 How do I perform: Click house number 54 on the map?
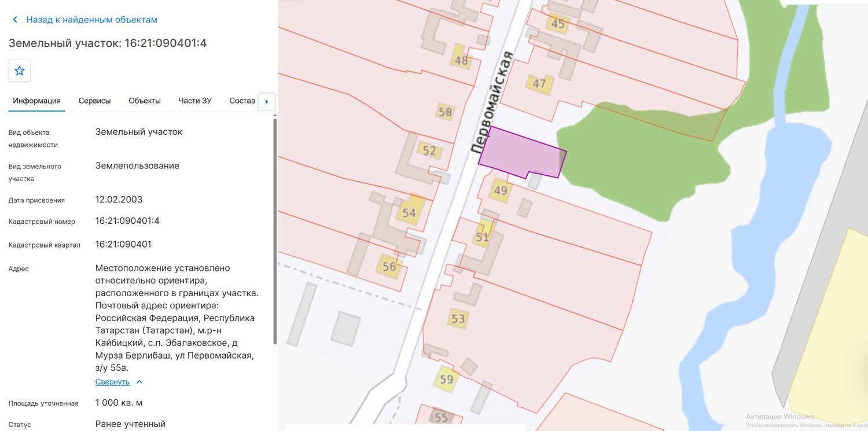(x=409, y=213)
